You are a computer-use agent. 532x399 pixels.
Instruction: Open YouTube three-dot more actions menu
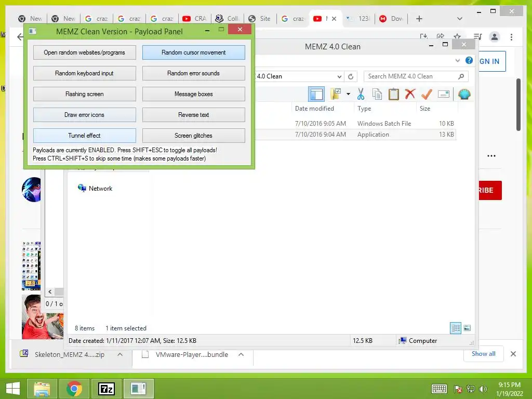pyautogui.click(x=491, y=156)
